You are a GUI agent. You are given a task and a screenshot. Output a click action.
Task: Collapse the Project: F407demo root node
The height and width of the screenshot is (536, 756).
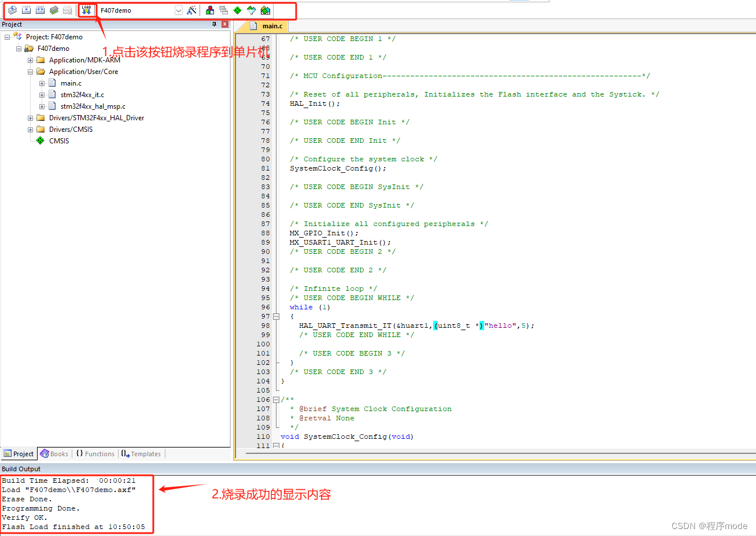pos(7,37)
